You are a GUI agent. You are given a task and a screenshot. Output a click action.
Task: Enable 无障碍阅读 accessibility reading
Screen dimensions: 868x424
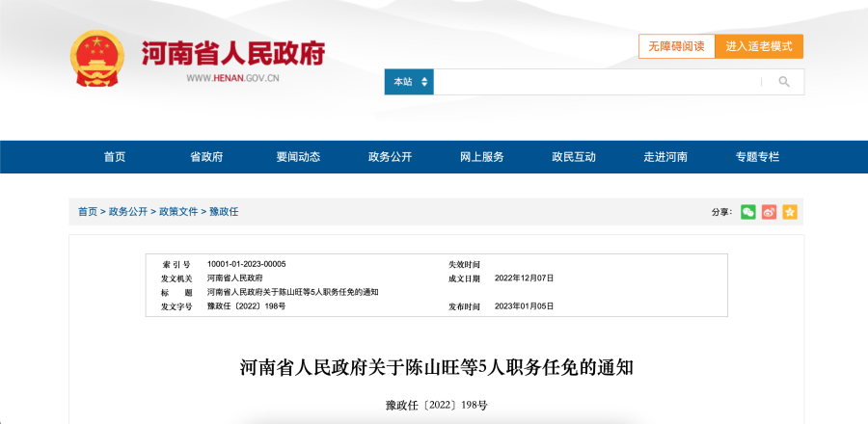pyautogui.click(x=676, y=46)
